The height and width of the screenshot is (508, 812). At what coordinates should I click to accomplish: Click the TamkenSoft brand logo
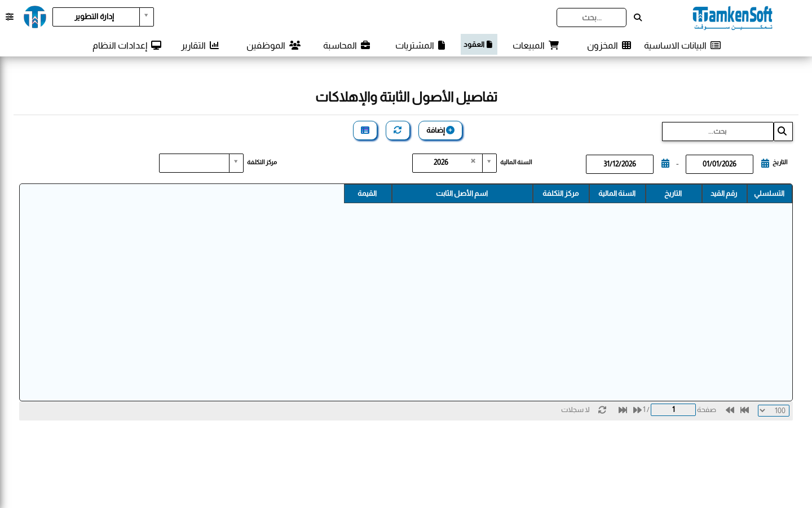click(732, 17)
